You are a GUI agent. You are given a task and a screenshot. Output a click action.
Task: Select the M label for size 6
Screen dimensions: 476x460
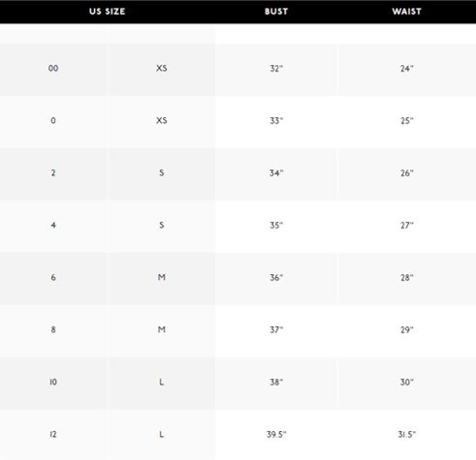(162, 277)
